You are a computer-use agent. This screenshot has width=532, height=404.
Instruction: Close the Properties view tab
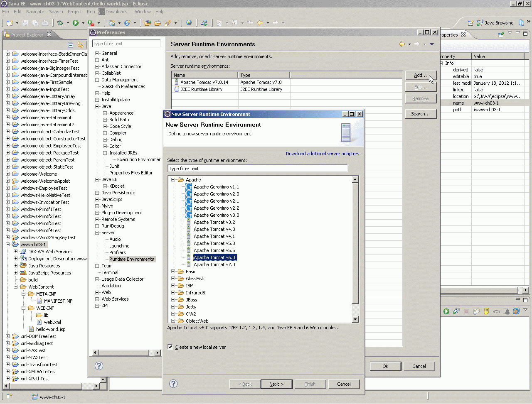[463, 34]
